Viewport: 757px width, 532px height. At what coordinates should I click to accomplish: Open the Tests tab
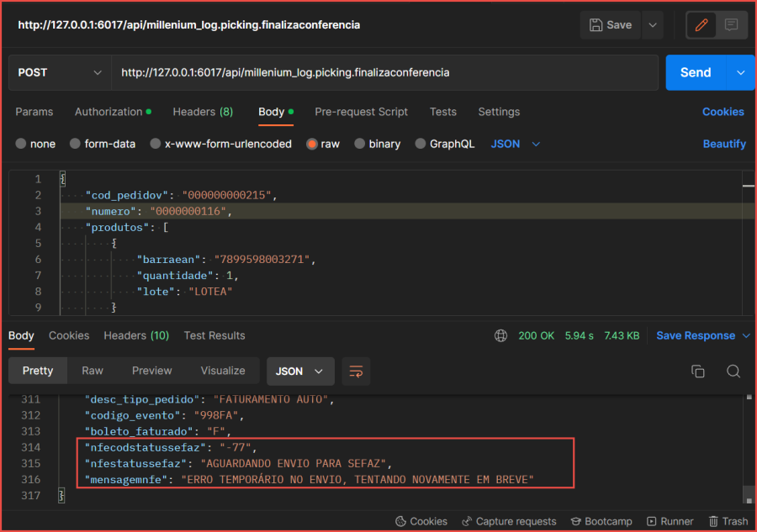click(442, 112)
